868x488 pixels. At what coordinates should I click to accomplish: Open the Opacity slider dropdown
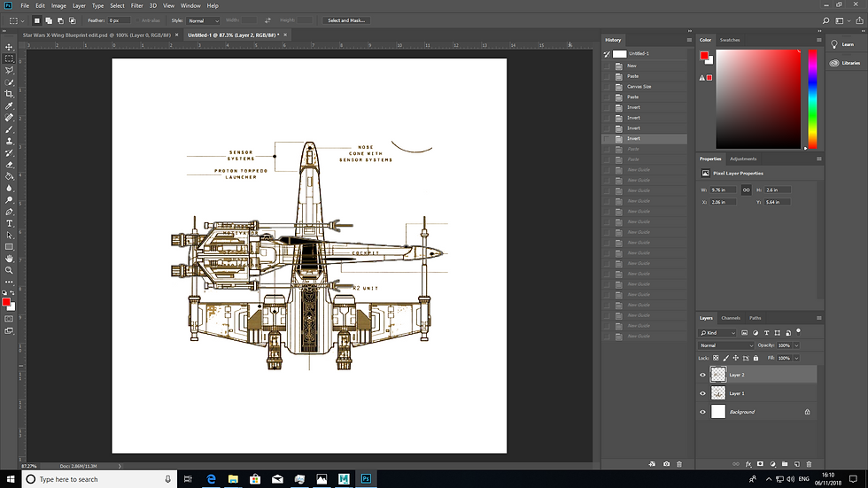point(796,345)
